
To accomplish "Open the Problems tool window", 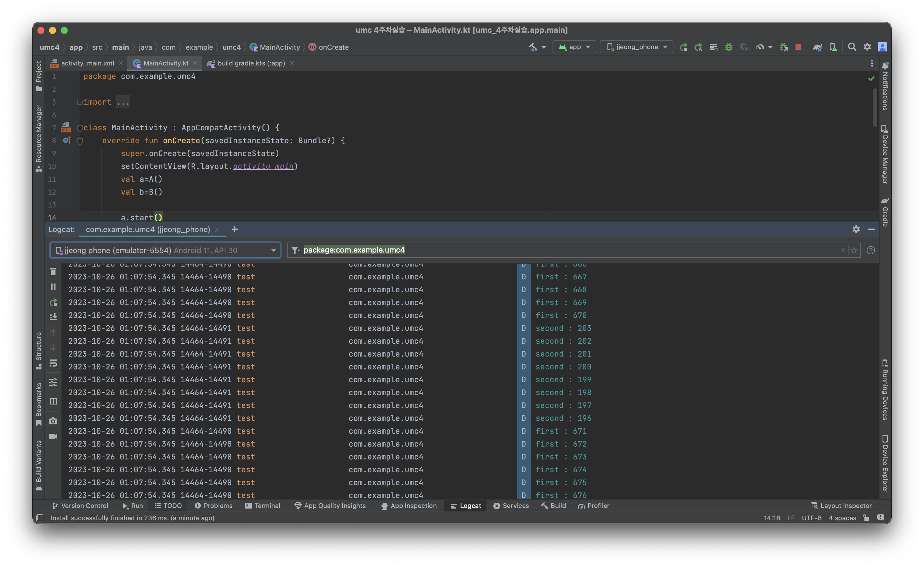I will coord(214,505).
